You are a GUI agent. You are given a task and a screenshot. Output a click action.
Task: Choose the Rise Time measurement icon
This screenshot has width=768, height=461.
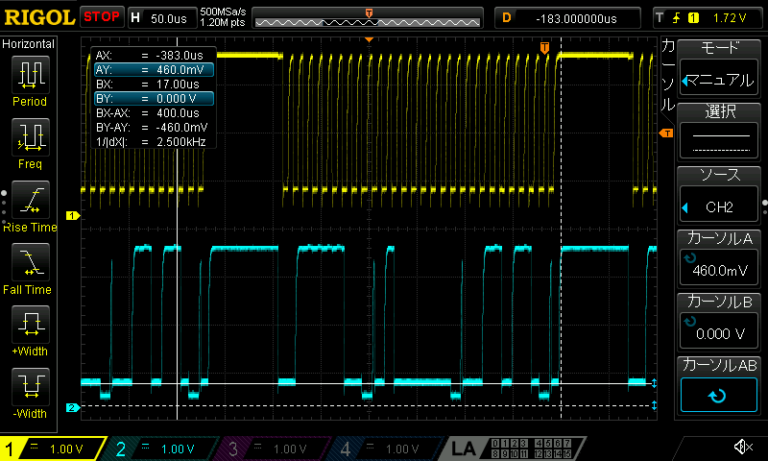pos(30,199)
